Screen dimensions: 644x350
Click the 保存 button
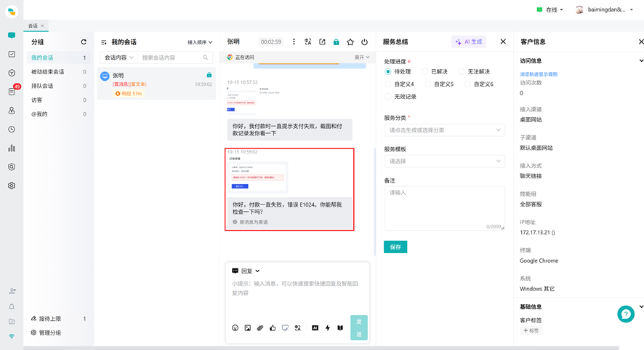pyautogui.click(x=395, y=247)
